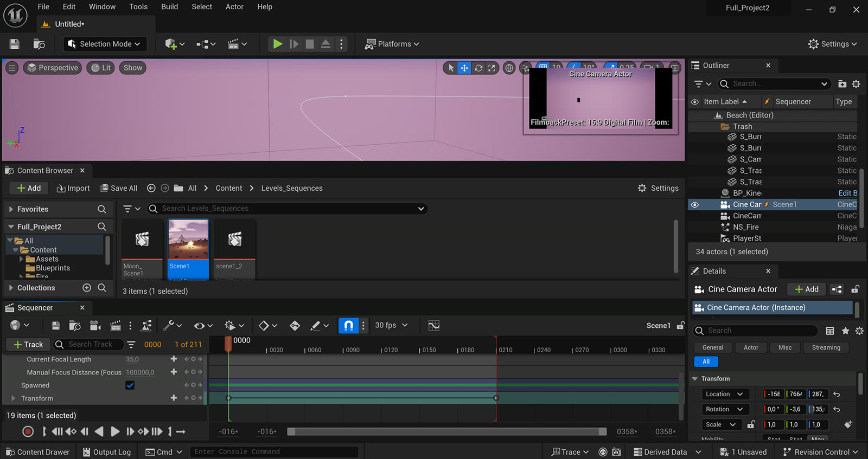Open Sequencer camera creation icon
The image size is (868, 459).
point(95,325)
